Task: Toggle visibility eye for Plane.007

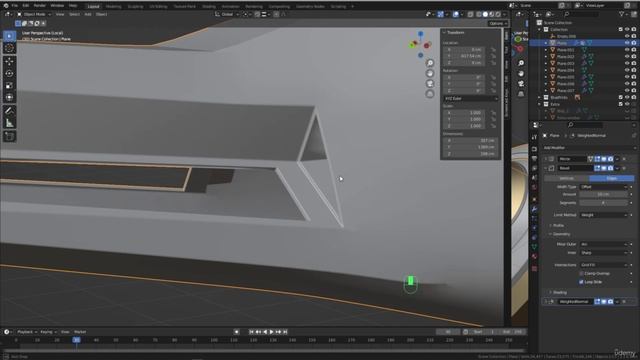Action: tap(627, 90)
